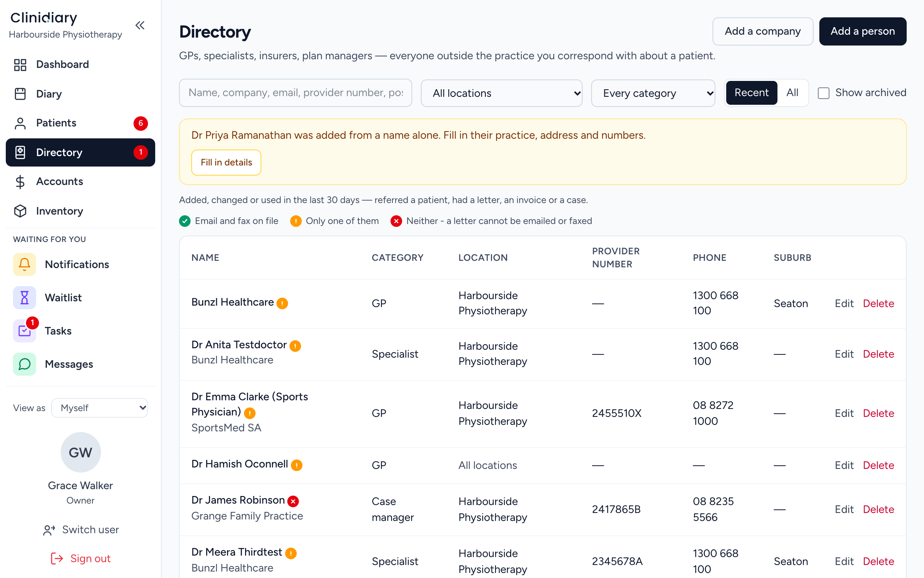Click warning icon beside Dr Hamish Oconnell
The height and width of the screenshot is (578, 924).
297,465
